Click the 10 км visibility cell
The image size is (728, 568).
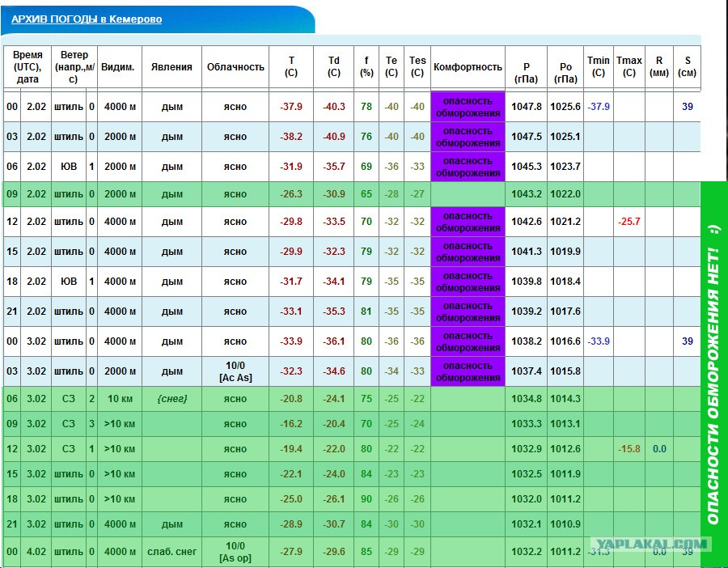tap(120, 398)
